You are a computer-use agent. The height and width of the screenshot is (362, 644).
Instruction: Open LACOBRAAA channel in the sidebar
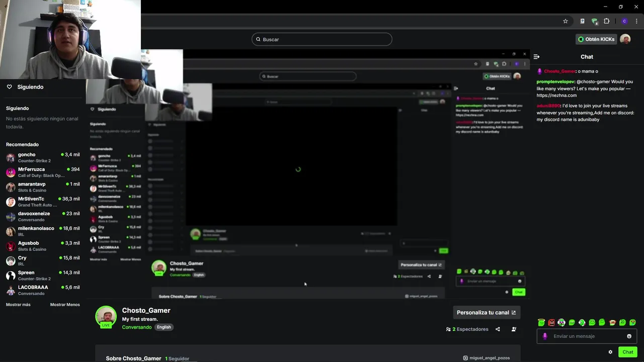(43, 290)
